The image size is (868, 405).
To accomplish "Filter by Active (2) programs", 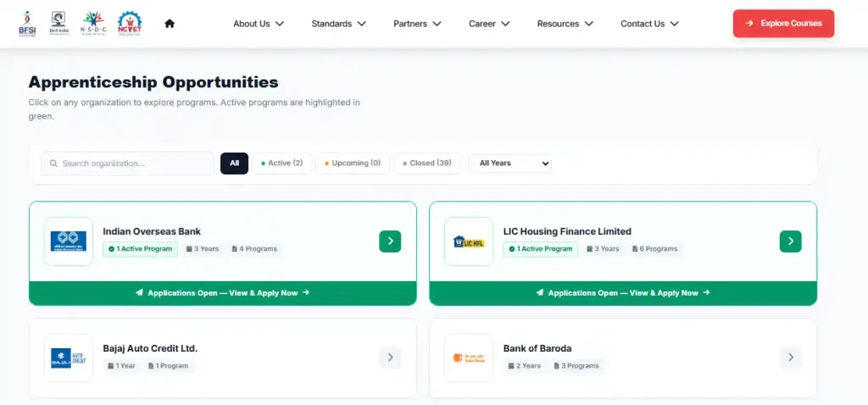I will pyautogui.click(x=281, y=164).
